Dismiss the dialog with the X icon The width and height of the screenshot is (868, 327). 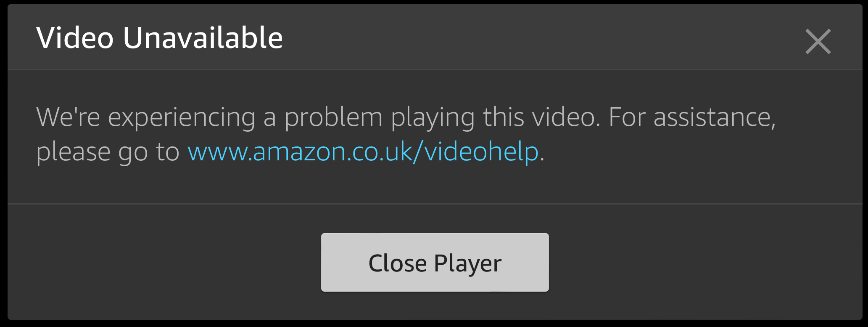[x=818, y=41]
